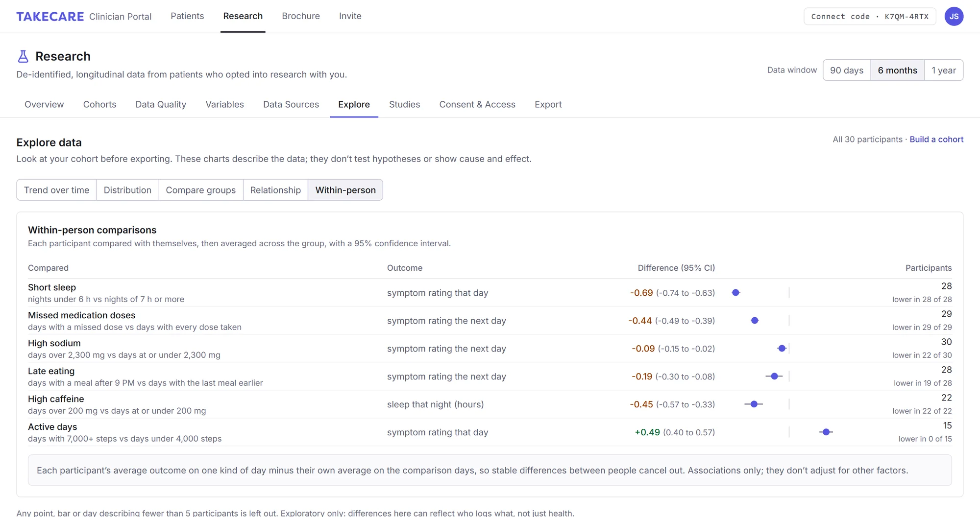Select the 90 days data window
Viewport: 980px width, 517px height.
coord(847,70)
